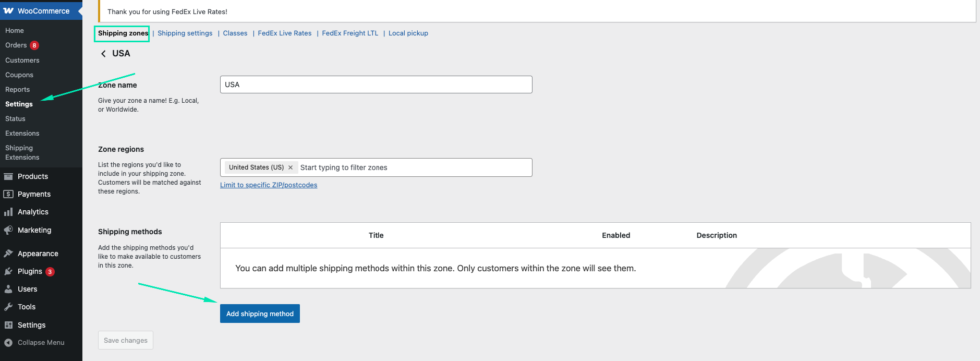The image size is (980, 361).
Task: Click the Plugins plug icon
Action: click(8, 271)
